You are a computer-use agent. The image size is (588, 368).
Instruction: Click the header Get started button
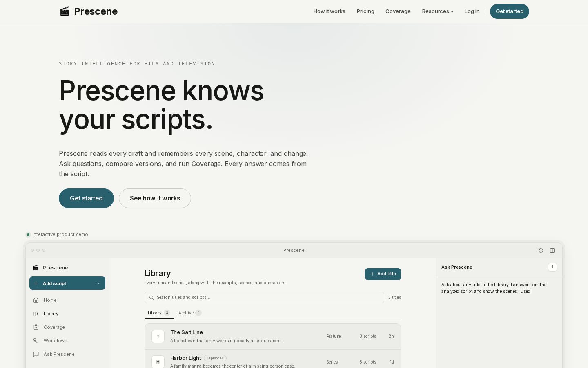tap(509, 11)
